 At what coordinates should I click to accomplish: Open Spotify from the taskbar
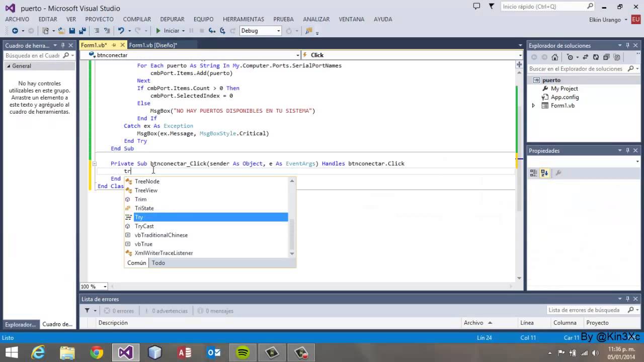[x=243, y=352]
